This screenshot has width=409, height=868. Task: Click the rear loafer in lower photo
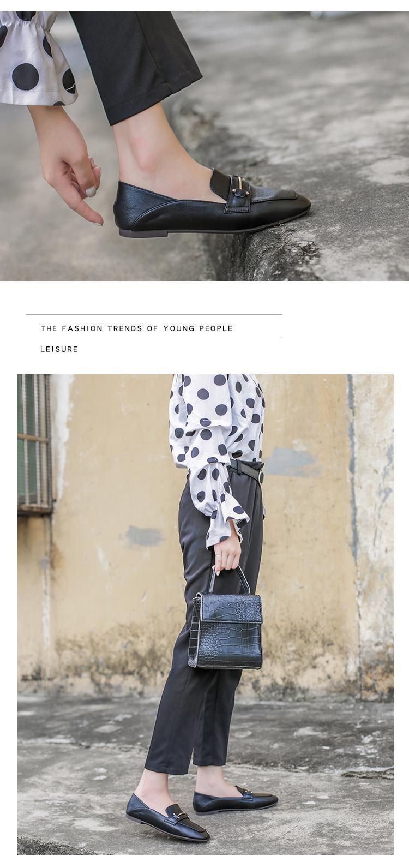coord(235,799)
